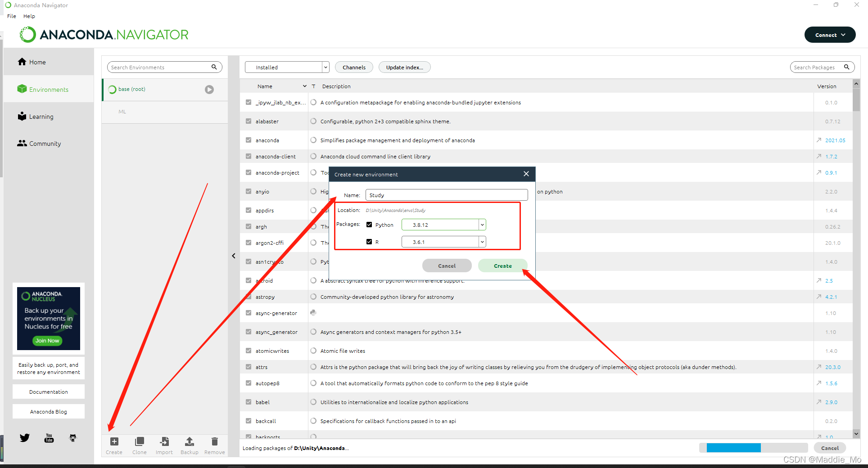Select the ML environment

[165, 112]
